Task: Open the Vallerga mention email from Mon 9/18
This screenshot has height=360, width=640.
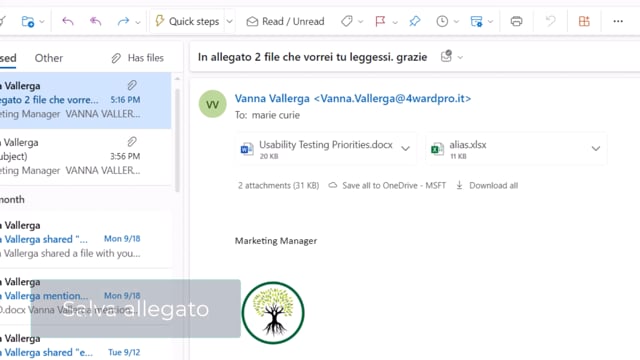Action: click(x=85, y=296)
